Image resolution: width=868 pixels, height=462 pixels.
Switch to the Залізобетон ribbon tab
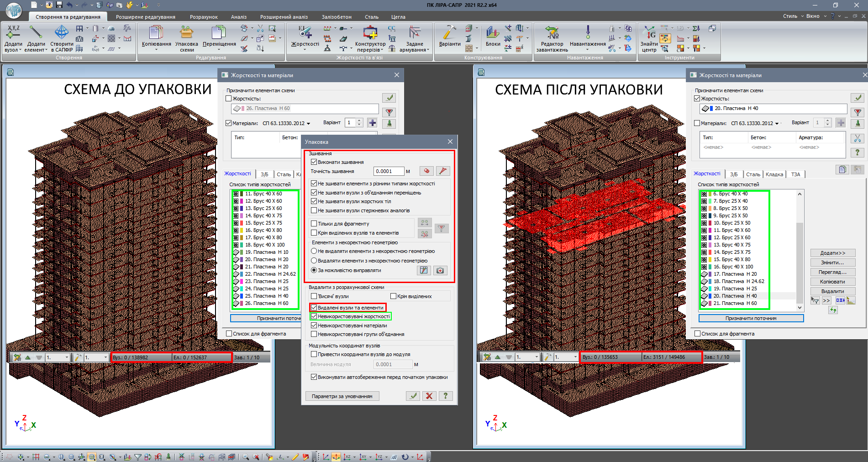[337, 17]
